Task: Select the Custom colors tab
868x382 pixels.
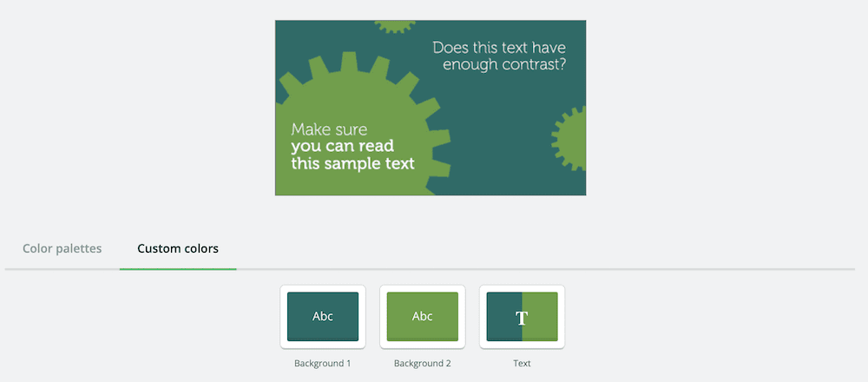Action: point(178,249)
